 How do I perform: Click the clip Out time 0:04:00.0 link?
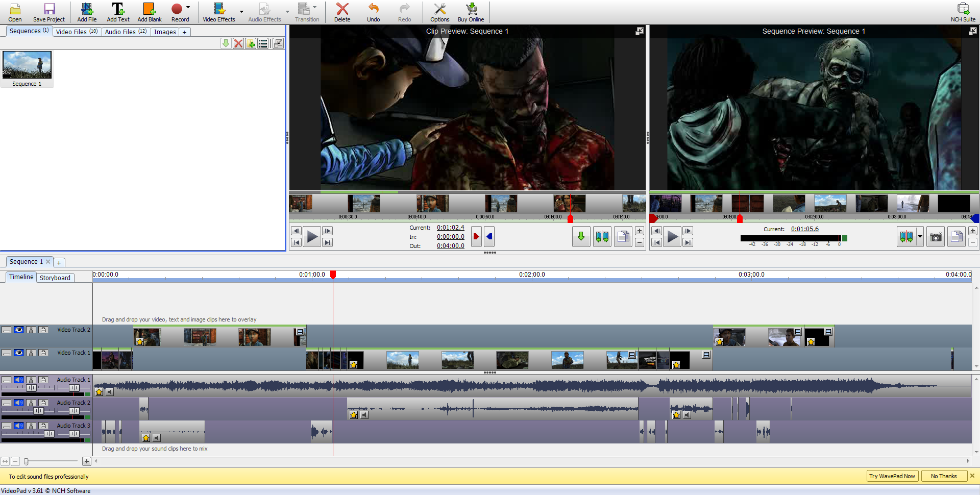point(451,246)
